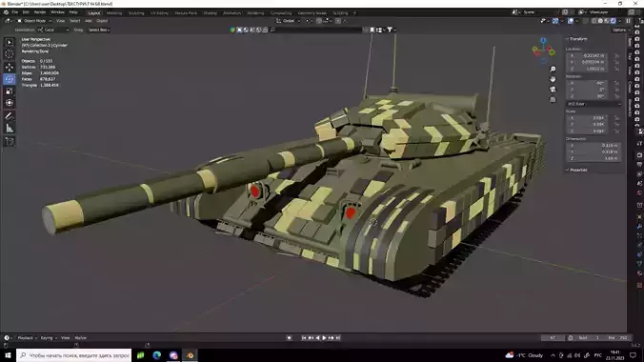Toggle snapping magnet
This screenshot has width=644, height=362.
[319, 21]
